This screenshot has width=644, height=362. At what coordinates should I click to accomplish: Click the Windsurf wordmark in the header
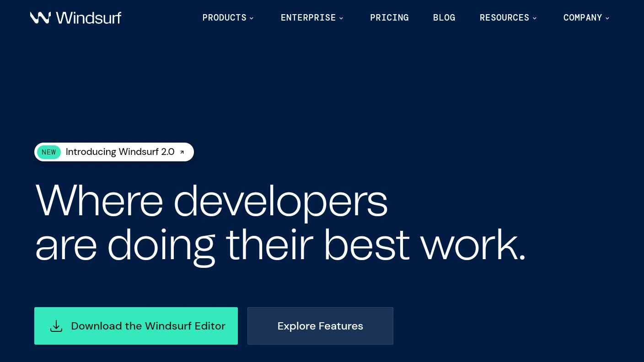[89, 18]
